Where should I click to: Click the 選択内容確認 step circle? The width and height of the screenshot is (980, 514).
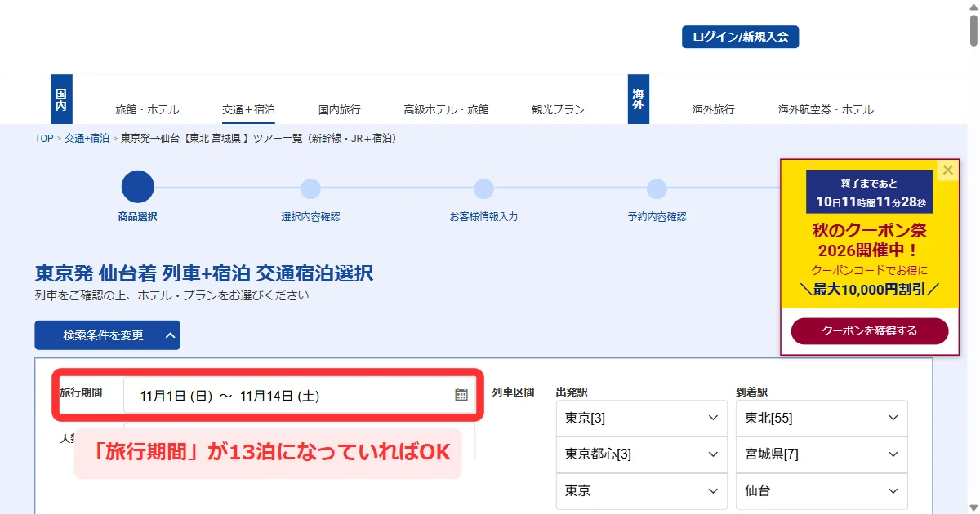click(x=310, y=189)
